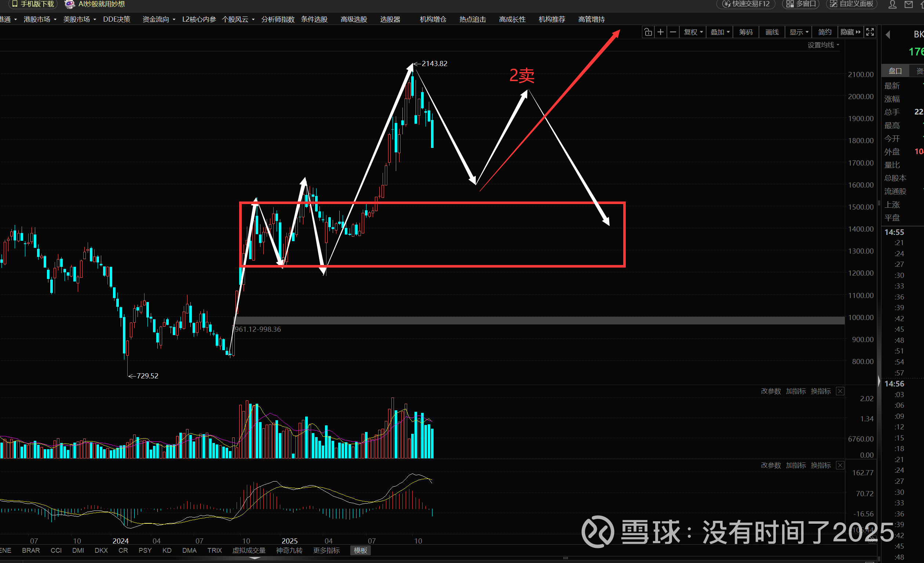Expand 设置均线 moving average settings
924x563 pixels.
coord(823,45)
